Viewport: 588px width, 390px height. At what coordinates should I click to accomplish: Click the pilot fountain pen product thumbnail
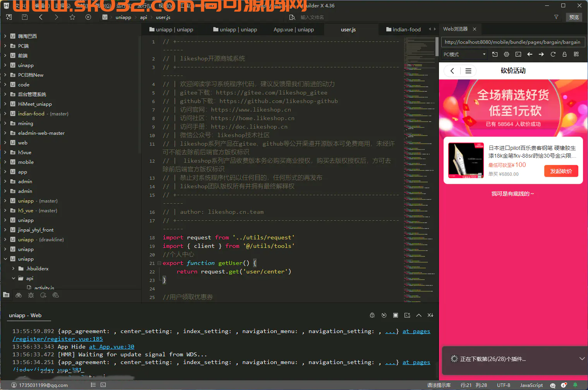click(466, 160)
